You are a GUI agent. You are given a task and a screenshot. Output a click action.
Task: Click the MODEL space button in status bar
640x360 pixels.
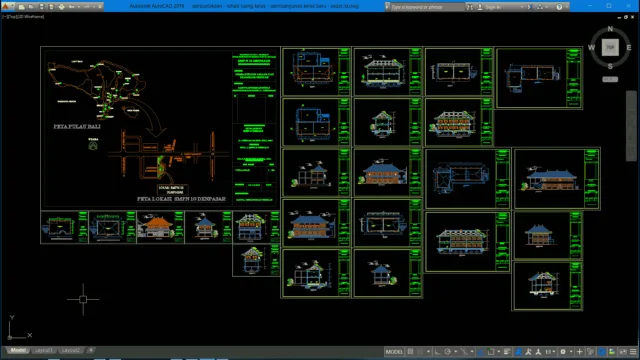pyautogui.click(x=394, y=352)
